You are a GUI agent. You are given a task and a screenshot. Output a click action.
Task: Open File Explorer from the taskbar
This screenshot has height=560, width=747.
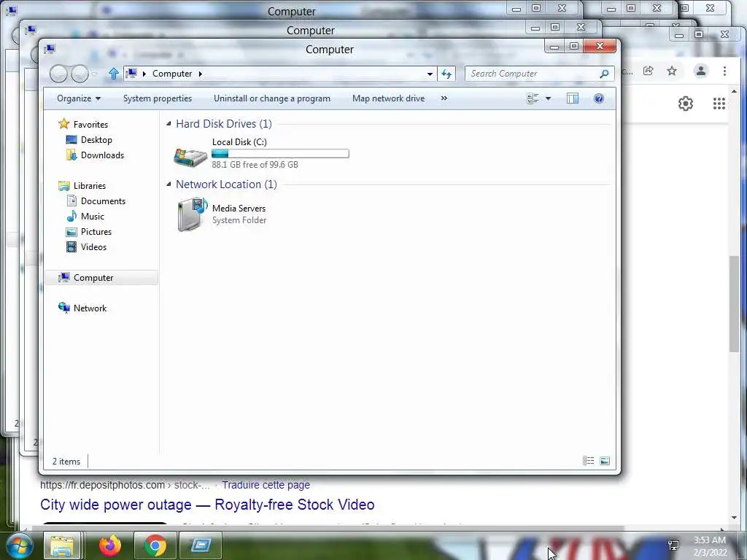click(x=62, y=545)
